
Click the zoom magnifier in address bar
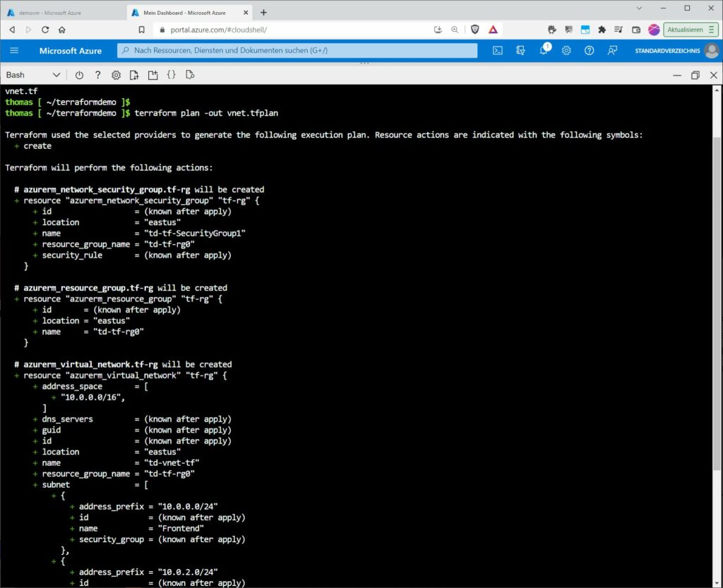click(x=455, y=30)
